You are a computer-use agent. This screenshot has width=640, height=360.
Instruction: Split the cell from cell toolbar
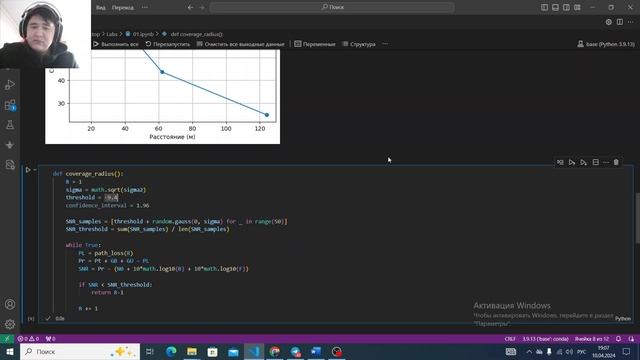[596, 162]
